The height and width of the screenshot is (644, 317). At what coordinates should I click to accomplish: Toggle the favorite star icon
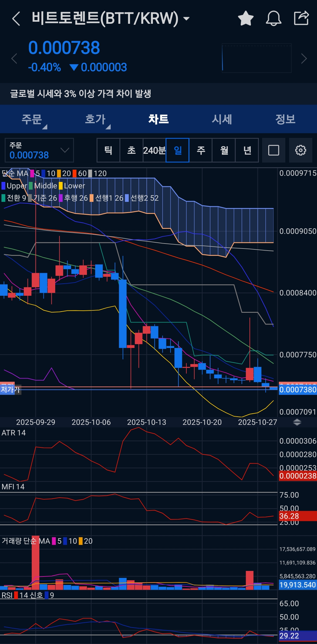[246, 18]
